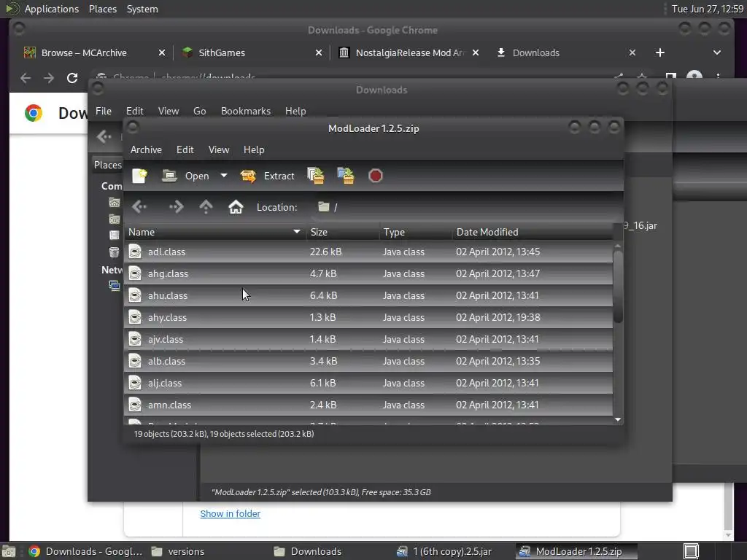Open Chrome tab search chevron
This screenshot has width=747, height=560.
point(717,52)
